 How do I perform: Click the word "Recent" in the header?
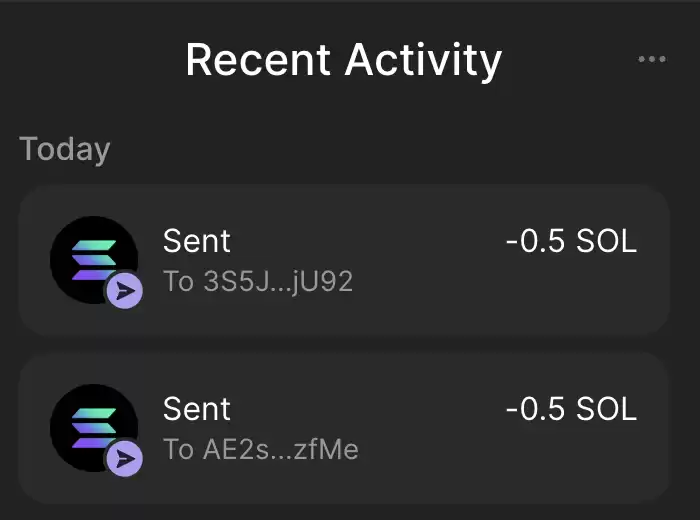258,60
